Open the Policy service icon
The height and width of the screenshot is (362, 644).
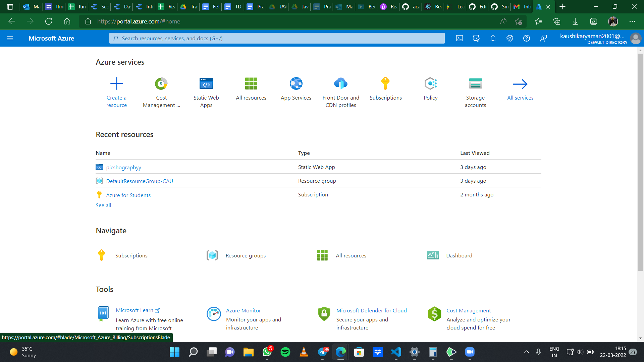pos(430,84)
